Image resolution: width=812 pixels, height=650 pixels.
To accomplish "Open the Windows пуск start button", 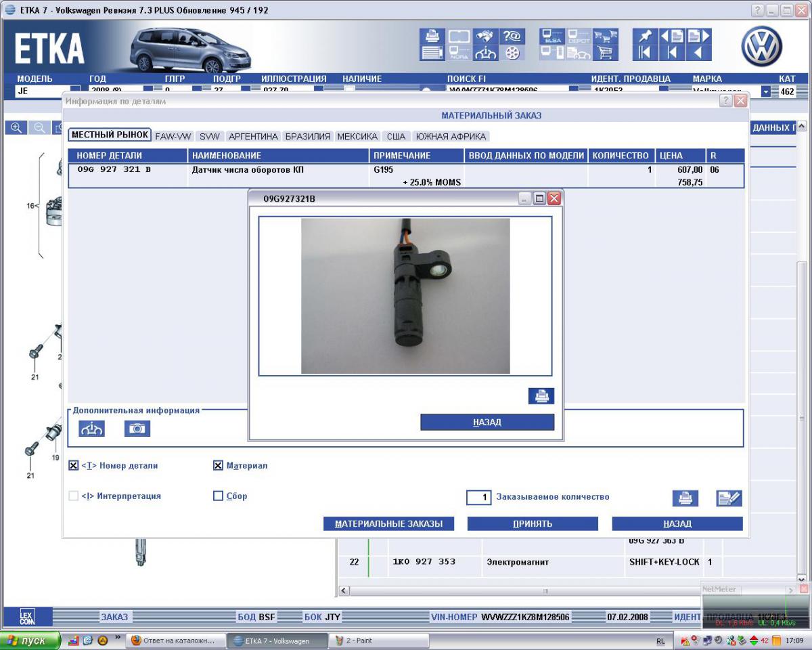I will [30, 641].
